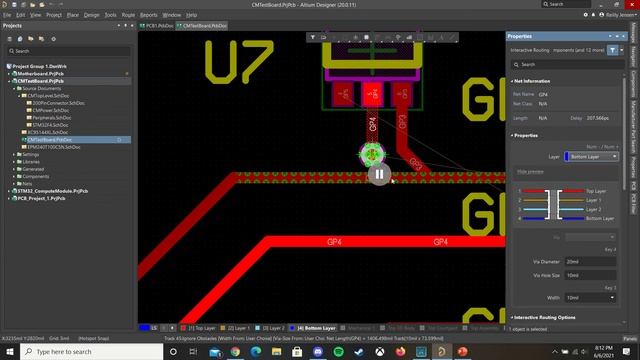Viewport: 640px width, 360px height.
Task: Click the Hide preview link
Action: click(530, 172)
